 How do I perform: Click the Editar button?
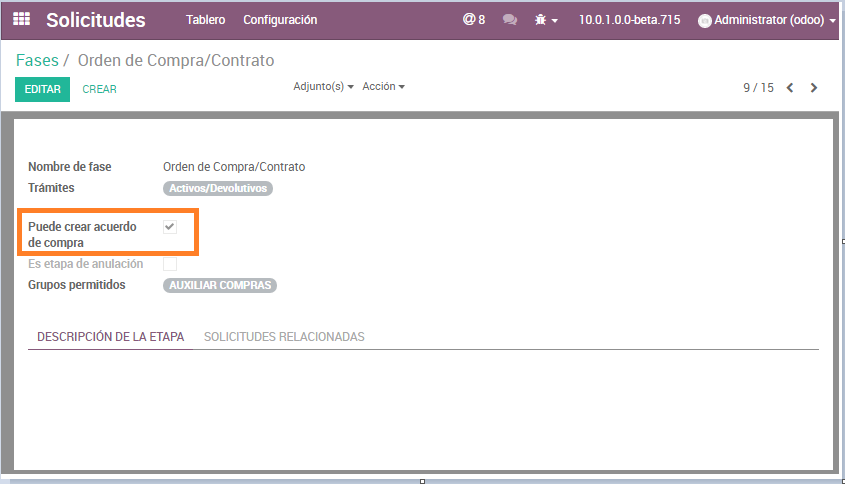click(42, 89)
